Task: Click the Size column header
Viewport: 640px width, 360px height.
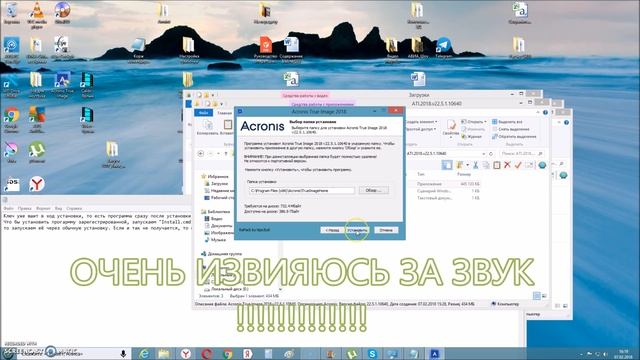Action: (464, 174)
